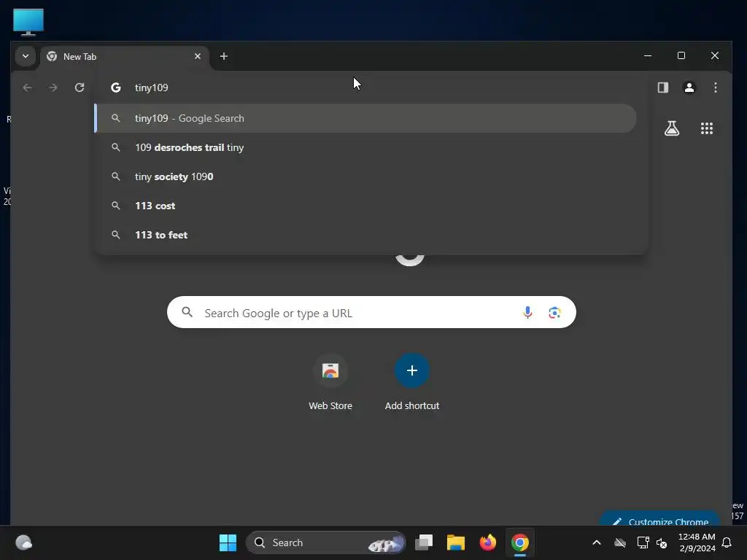This screenshot has height=560, width=747.
Task: Open the clock showing 12:48 AM
Action: 697,542
